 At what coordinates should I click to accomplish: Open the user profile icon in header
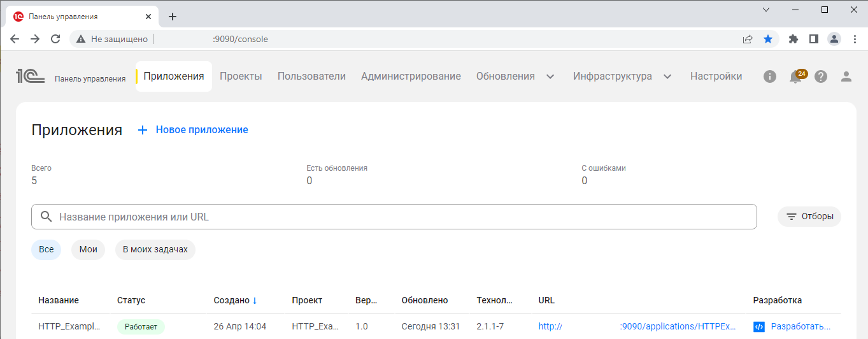click(846, 76)
